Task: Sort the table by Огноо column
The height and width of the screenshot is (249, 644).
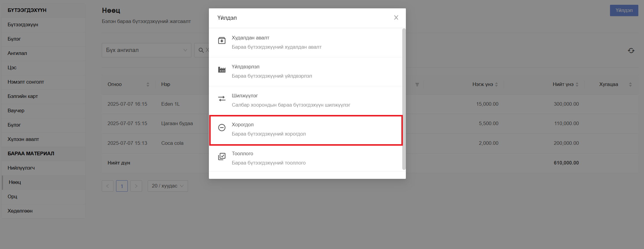Action: pos(148,84)
